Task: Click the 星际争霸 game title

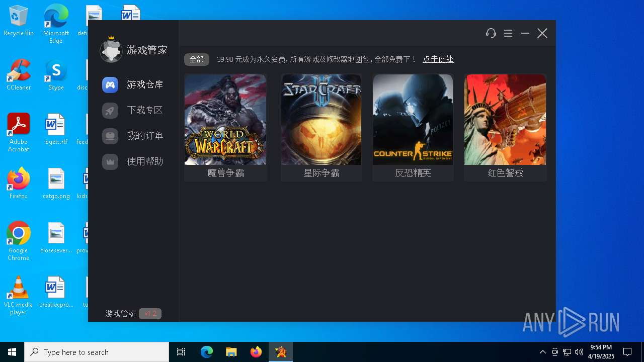Action: tap(321, 173)
